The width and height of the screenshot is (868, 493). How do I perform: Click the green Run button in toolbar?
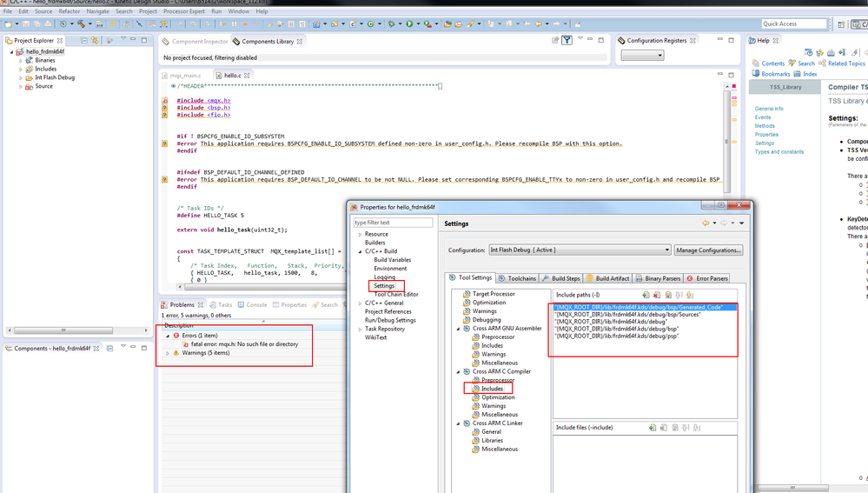pos(409,24)
